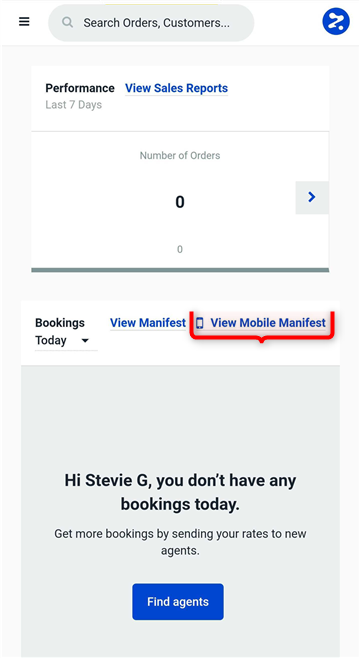
Task: Click the 'you don't have any bookings' heading
Action: click(180, 492)
